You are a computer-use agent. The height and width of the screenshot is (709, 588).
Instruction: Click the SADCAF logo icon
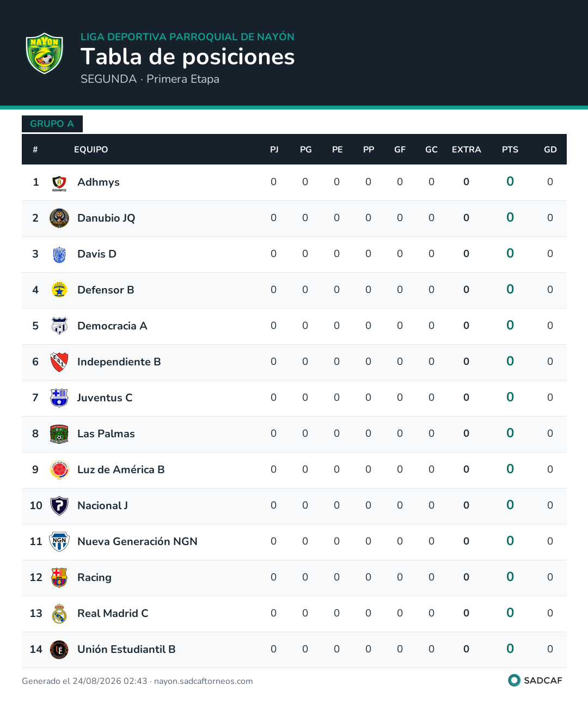pos(514,680)
